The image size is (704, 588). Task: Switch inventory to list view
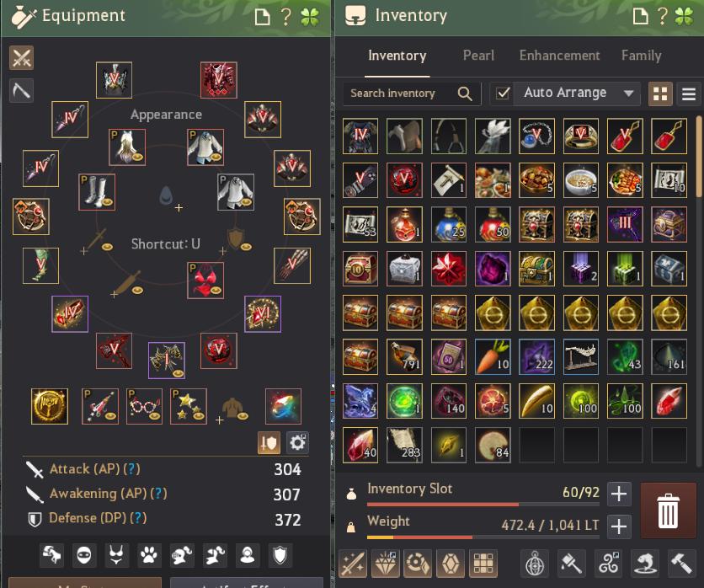click(689, 94)
